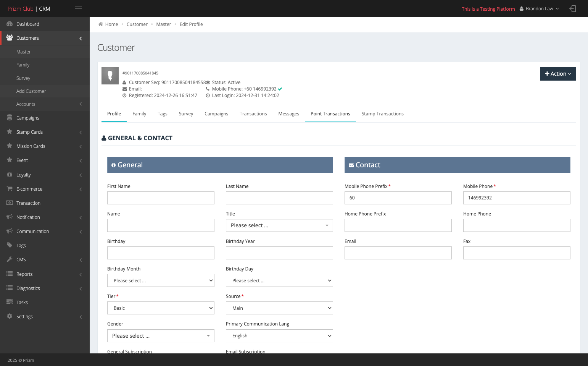This screenshot has height=366, width=588.
Task: Click the customer avatar placeholder image
Action: coord(110,76)
